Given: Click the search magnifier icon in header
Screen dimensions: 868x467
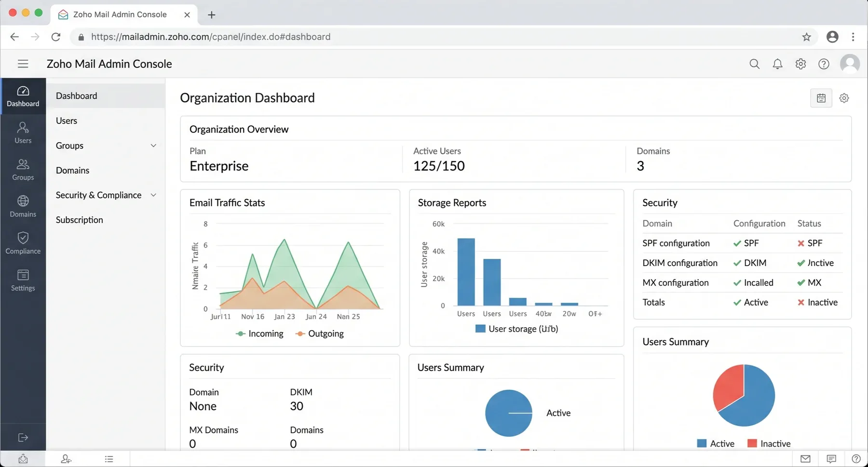Looking at the screenshot, I should pos(755,64).
